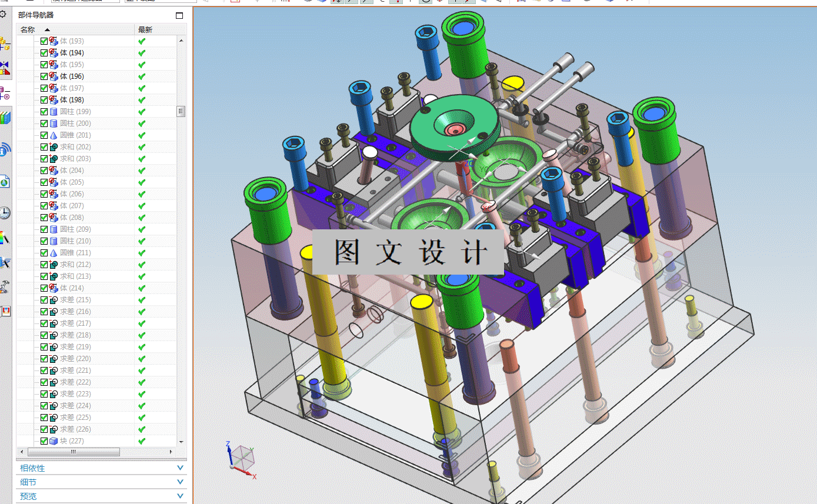The width and height of the screenshot is (817, 504).
Task: Open the Roles sidebar tab
Action: (5, 311)
